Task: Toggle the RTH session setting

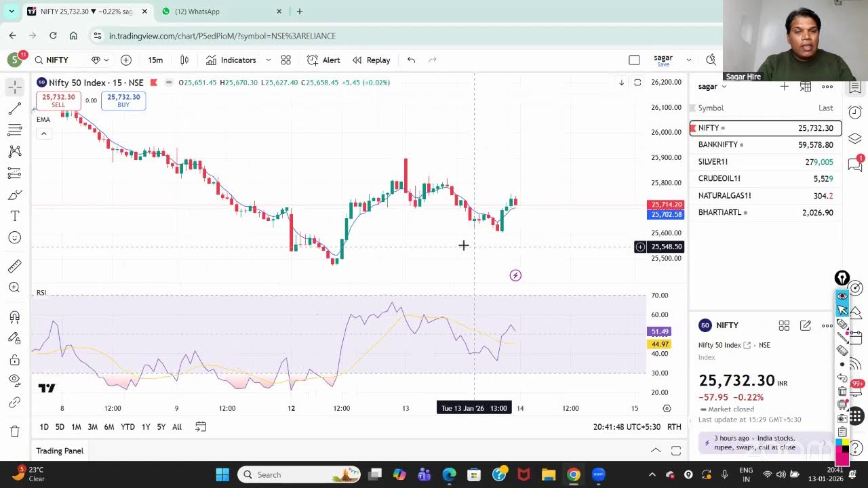Action: click(x=674, y=426)
